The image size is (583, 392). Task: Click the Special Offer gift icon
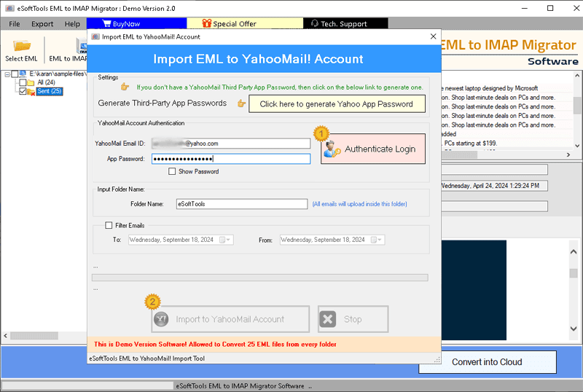click(x=206, y=23)
